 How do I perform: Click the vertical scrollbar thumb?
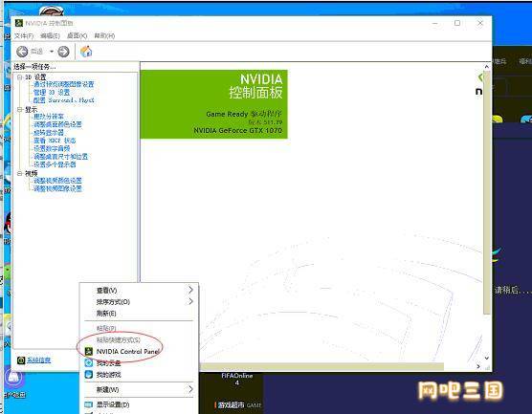(x=486, y=192)
